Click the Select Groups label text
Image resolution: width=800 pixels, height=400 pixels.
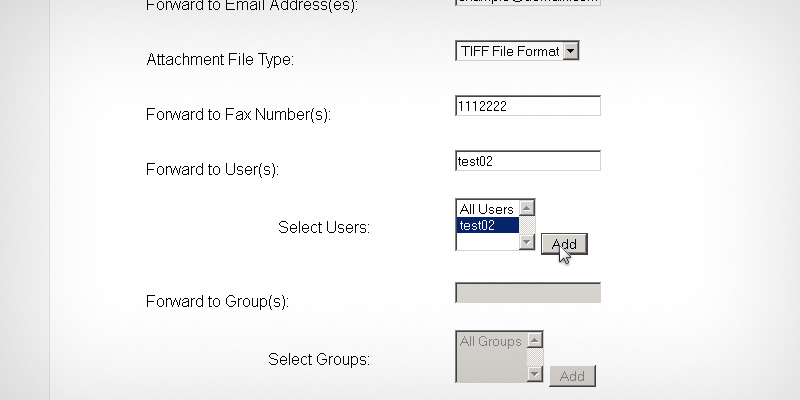319,359
